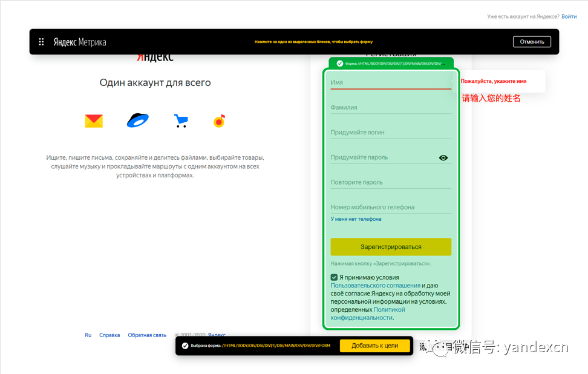Viewport: 588px width, 374px height.
Task: Click the Один аккаунт для всего heading
Action: coord(155,82)
